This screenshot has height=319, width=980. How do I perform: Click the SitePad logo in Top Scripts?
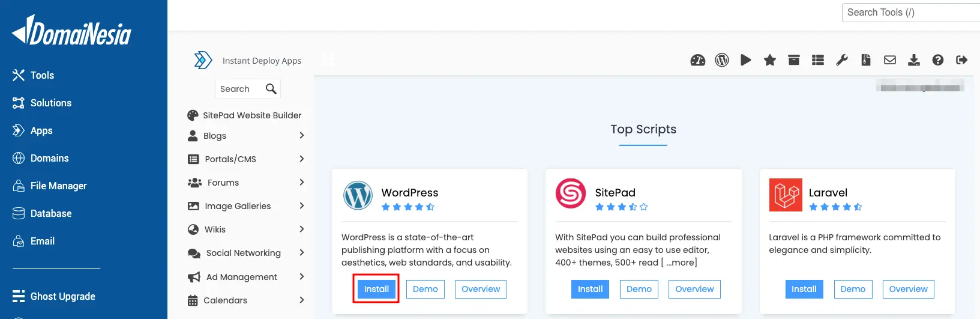[x=571, y=193]
